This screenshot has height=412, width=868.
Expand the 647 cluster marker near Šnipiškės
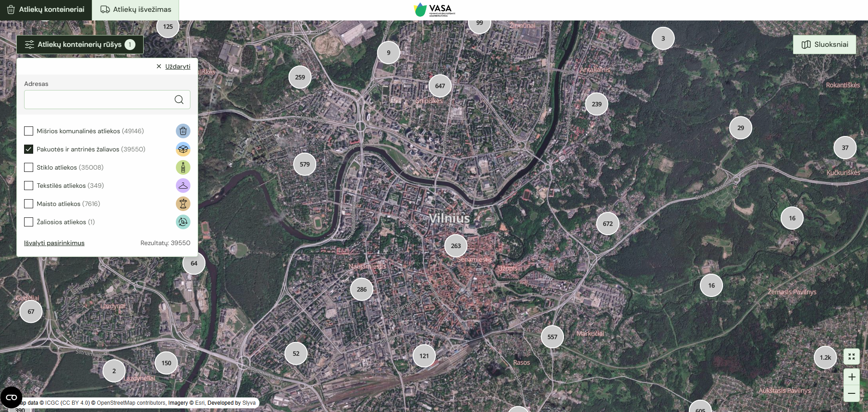pos(440,86)
